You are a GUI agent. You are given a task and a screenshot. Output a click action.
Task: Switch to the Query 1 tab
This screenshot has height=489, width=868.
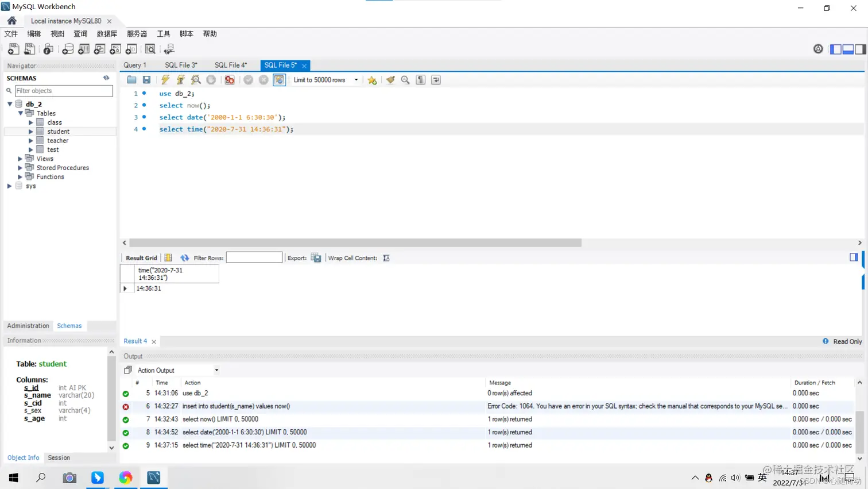(x=135, y=66)
